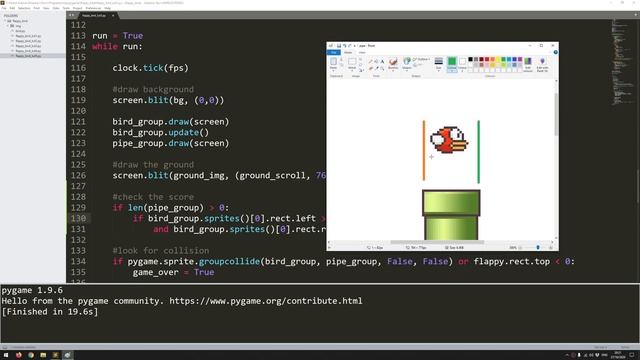Screen dimensions: 640x360
Task: Click the Rotate icon in Paint
Action: click(x=361, y=70)
